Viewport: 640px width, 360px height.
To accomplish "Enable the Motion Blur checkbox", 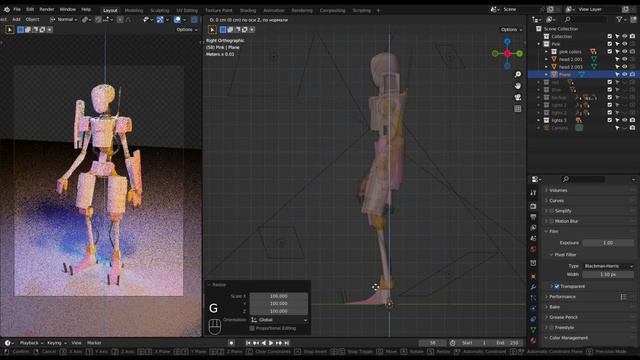I will (551, 221).
